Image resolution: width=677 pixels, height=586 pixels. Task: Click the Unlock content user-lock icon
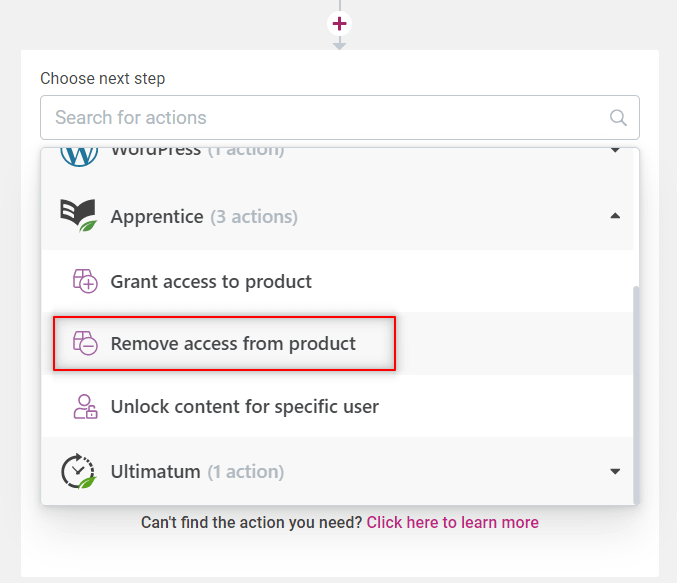click(85, 406)
